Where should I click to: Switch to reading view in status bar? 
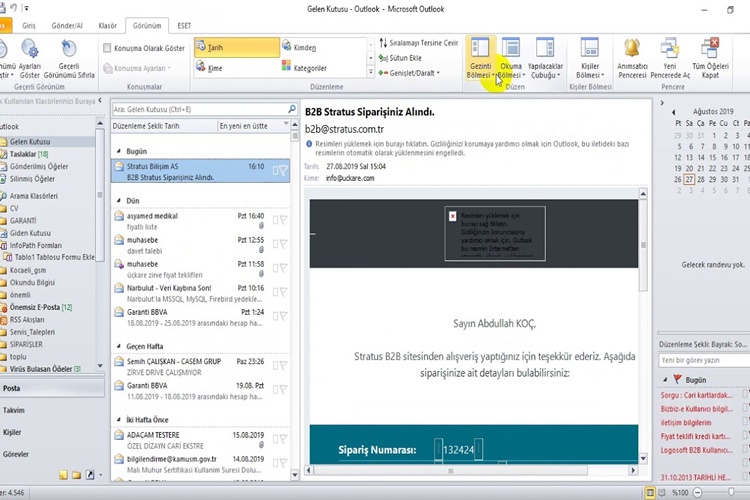point(662,492)
